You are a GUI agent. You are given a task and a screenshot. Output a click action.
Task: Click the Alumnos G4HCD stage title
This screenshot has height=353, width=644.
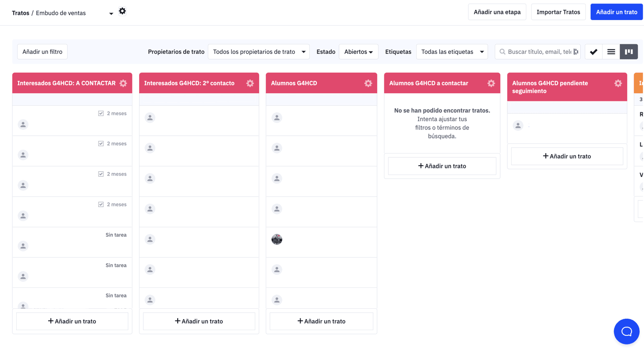[294, 83]
